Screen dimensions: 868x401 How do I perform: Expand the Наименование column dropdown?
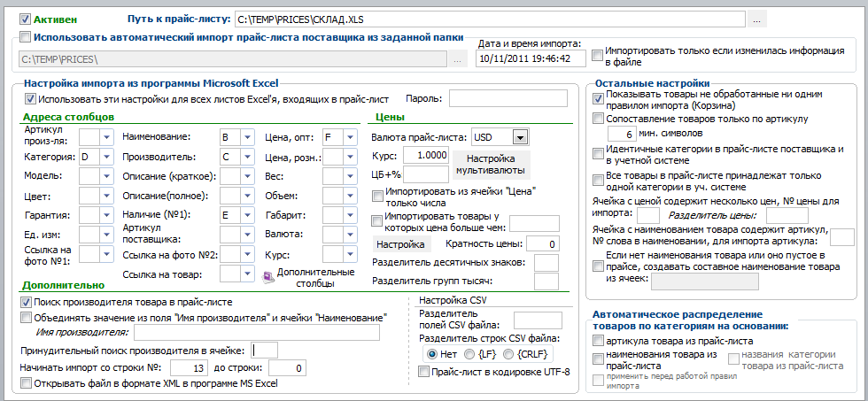(247, 136)
